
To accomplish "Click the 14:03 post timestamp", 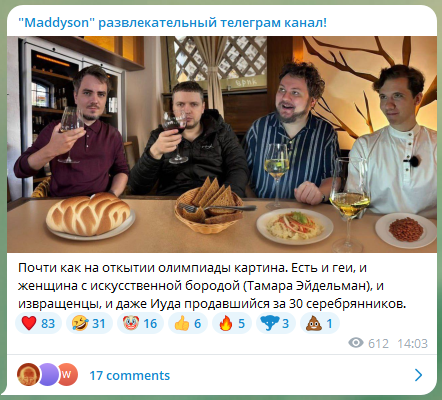I will [412, 343].
